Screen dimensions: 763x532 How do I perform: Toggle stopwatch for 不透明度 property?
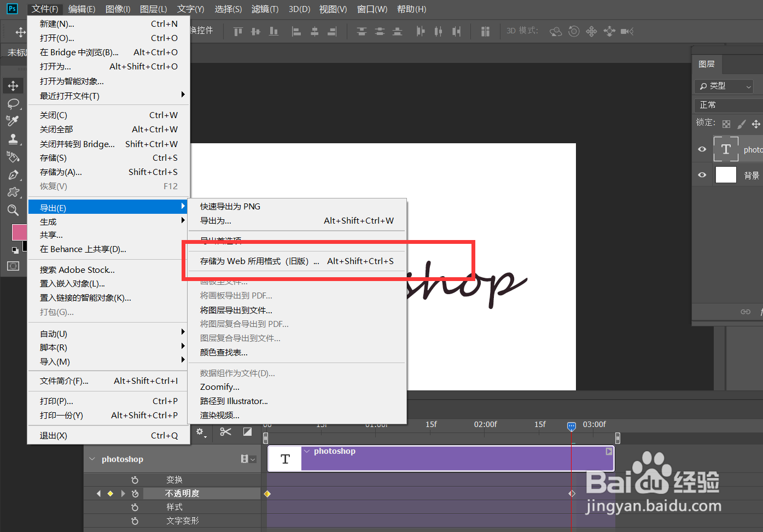pos(135,494)
